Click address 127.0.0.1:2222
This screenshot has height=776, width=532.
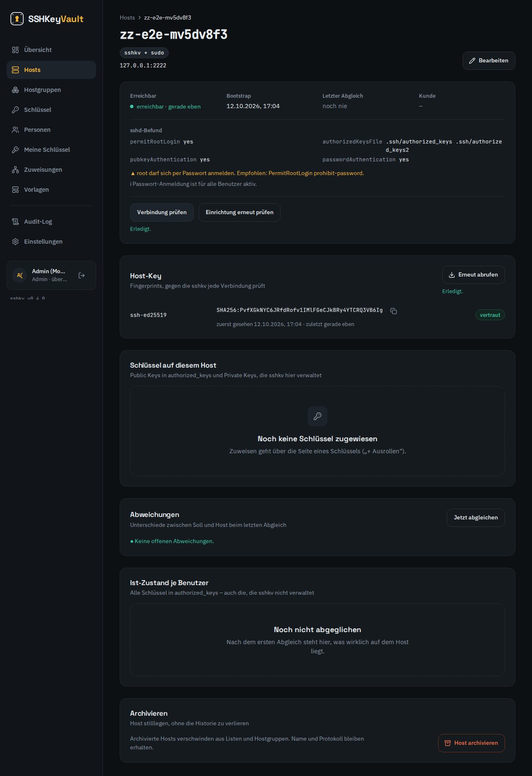click(143, 66)
